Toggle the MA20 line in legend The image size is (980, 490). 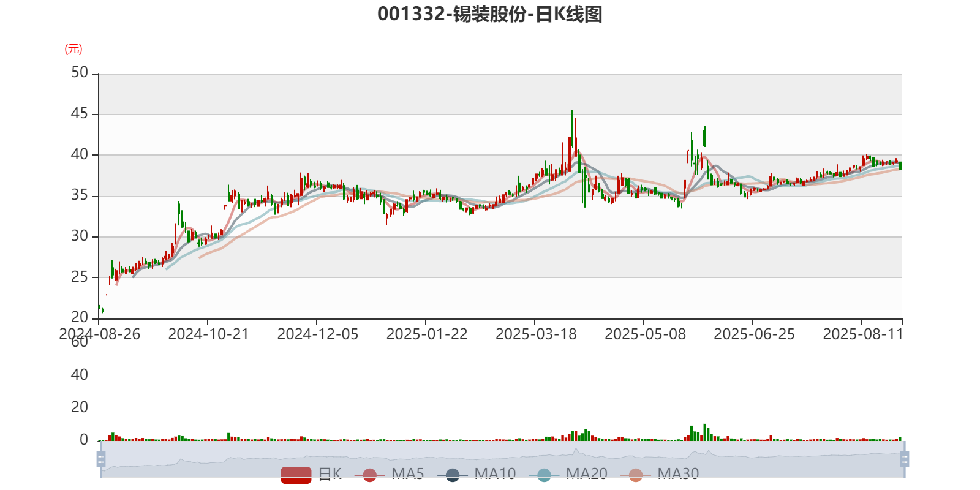(568, 474)
